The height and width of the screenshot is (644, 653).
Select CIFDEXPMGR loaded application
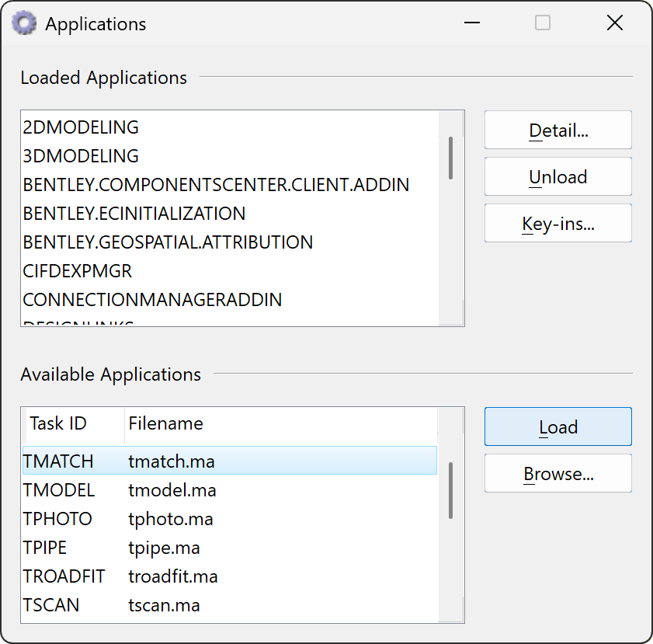point(230,271)
